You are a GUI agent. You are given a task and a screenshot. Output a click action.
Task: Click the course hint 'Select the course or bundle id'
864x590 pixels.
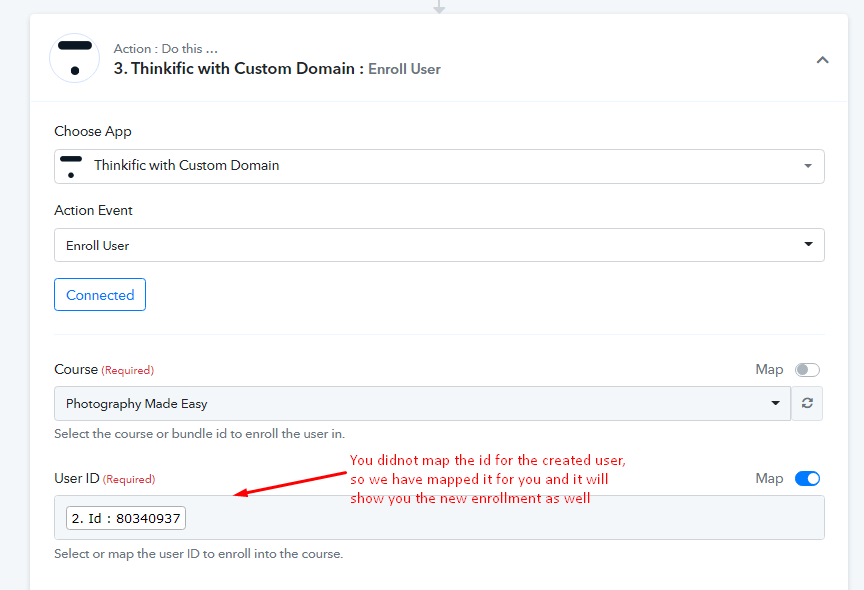coord(199,434)
